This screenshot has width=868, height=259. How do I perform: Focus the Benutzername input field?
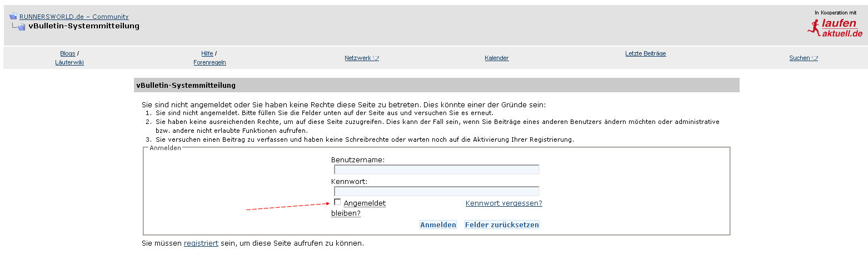pos(436,170)
